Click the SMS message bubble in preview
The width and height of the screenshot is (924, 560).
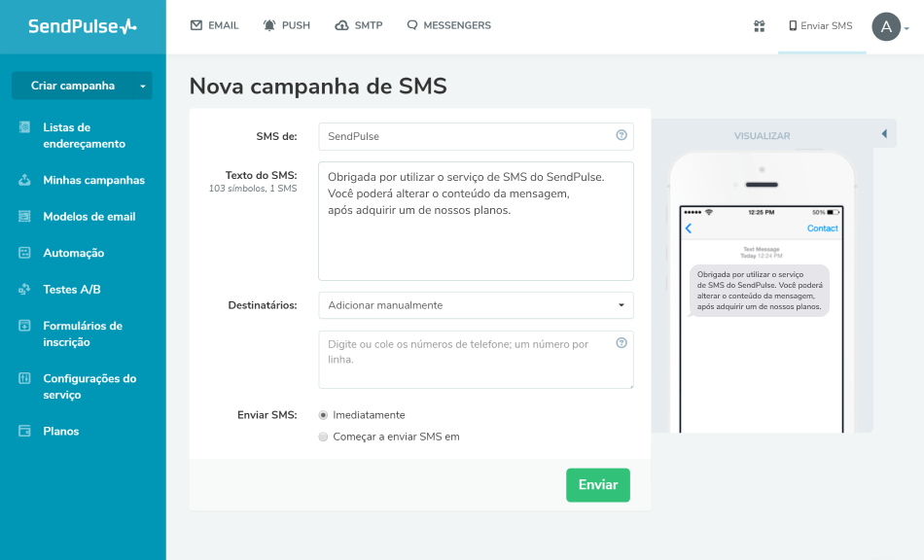(x=760, y=291)
